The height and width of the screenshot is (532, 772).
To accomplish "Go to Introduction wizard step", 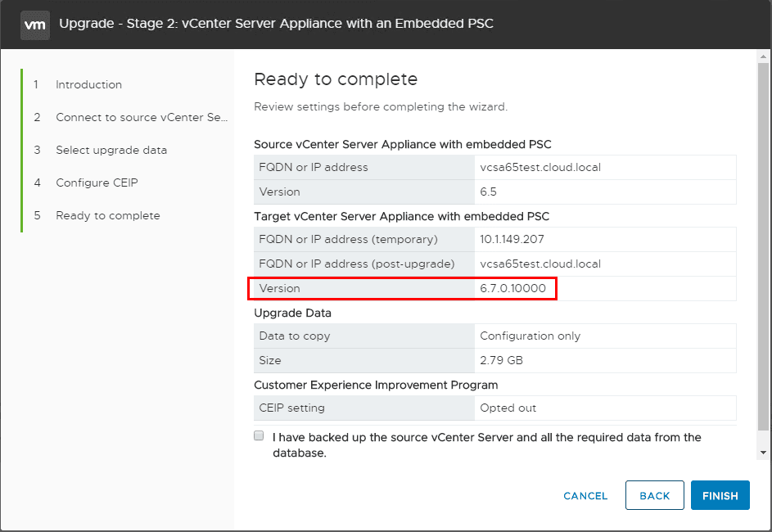I will pyautogui.click(x=88, y=85).
